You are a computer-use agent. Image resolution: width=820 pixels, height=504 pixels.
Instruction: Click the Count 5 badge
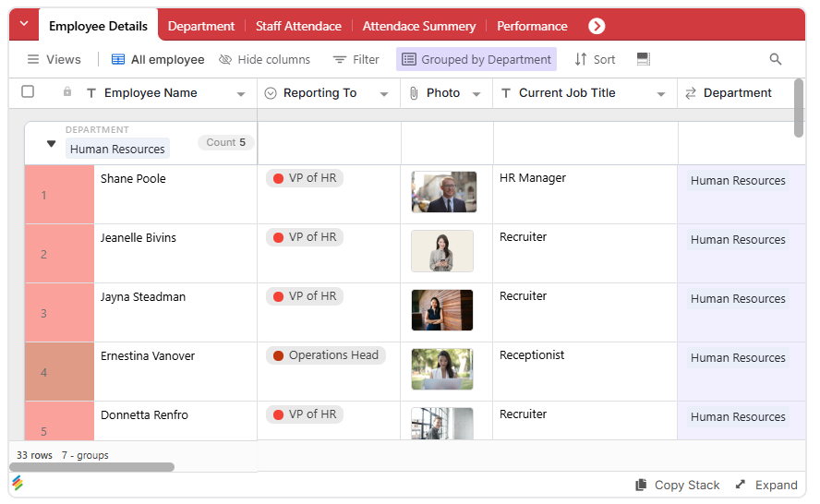(225, 142)
